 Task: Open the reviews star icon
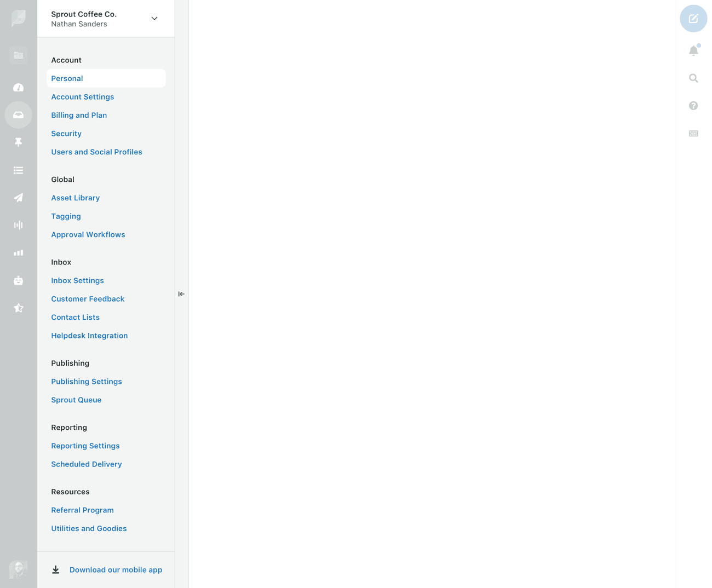coord(19,308)
